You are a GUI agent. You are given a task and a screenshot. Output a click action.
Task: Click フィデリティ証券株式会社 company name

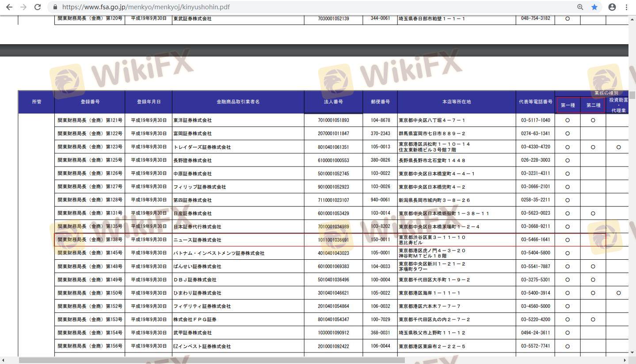click(202, 306)
